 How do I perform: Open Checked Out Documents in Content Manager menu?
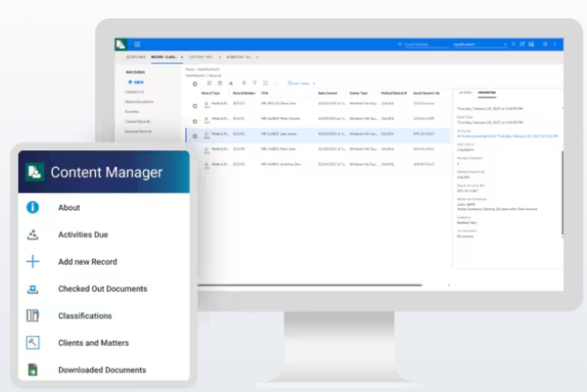[x=104, y=289]
